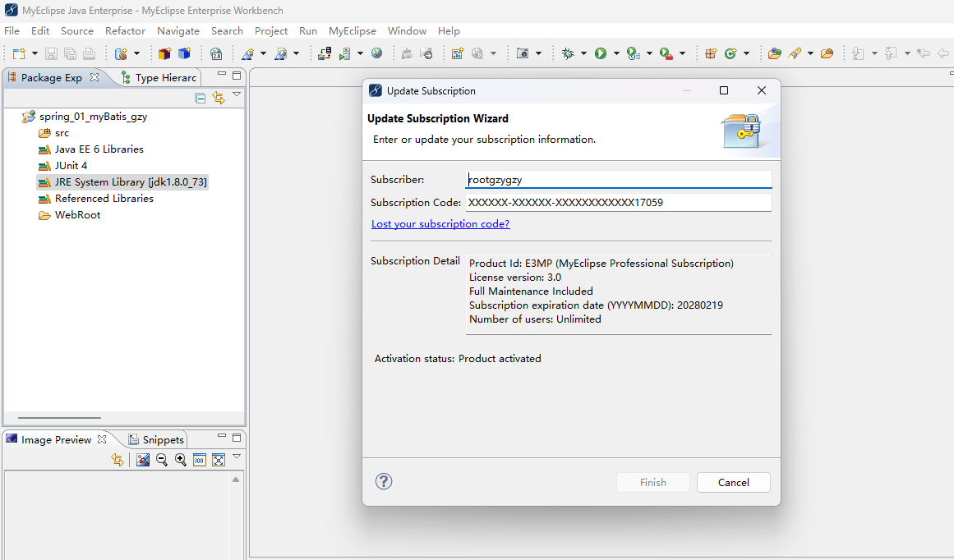Open Image Preview view menu triangle
The image size is (954, 560).
(237, 457)
